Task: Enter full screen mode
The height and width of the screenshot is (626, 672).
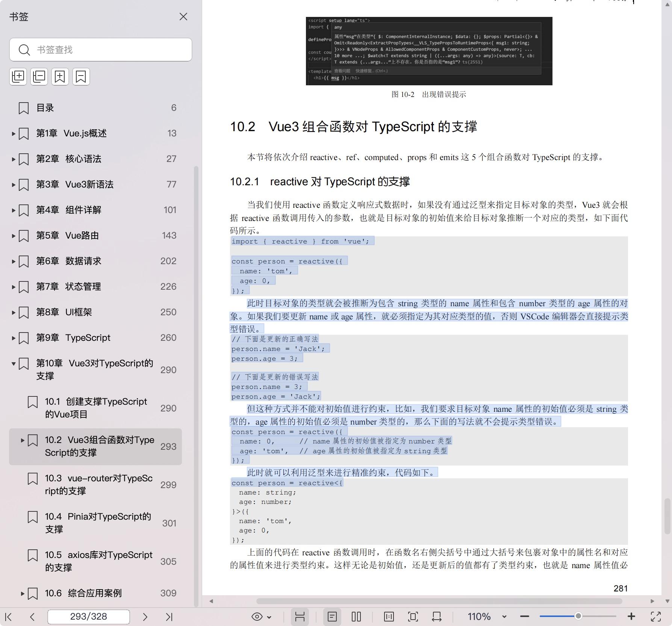Action: tap(656, 617)
